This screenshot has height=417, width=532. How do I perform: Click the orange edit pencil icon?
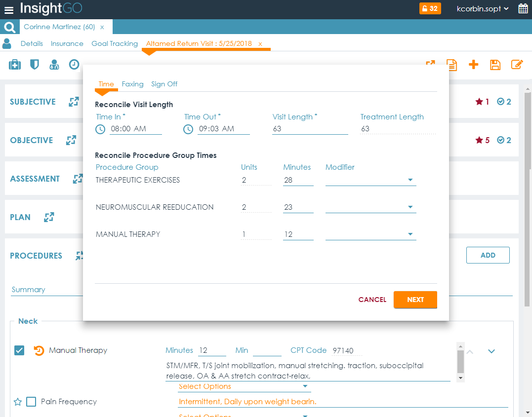[x=517, y=65]
